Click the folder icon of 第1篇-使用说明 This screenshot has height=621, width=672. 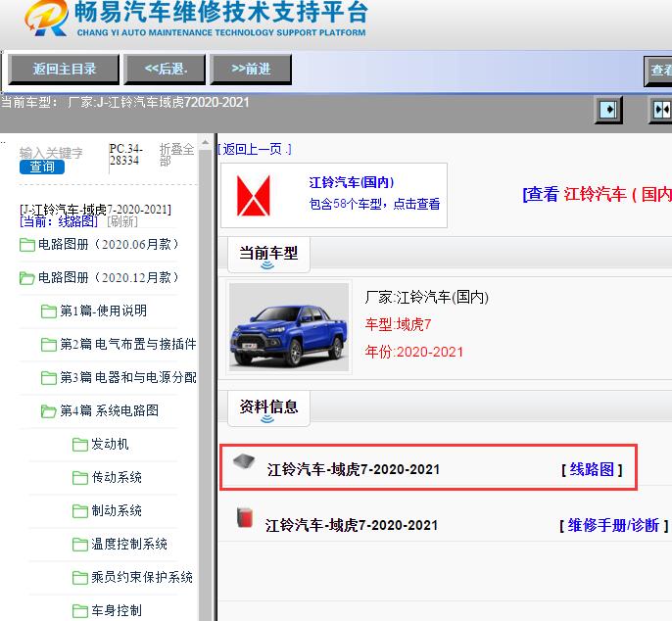(x=48, y=311)
